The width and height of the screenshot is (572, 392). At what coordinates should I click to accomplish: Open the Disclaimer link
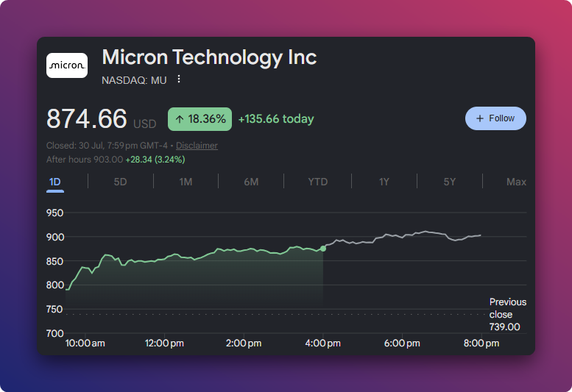197,146
